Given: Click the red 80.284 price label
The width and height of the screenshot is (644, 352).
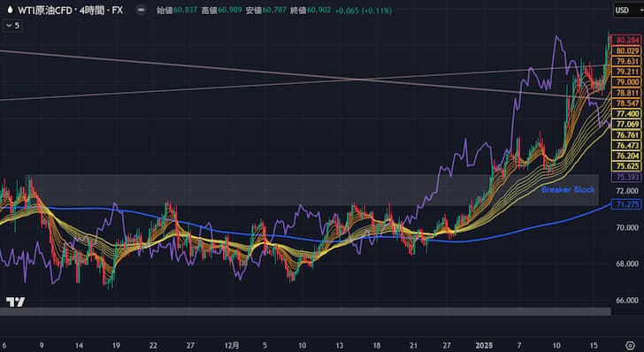Looking at the screenshot, I should click(626, 41).
